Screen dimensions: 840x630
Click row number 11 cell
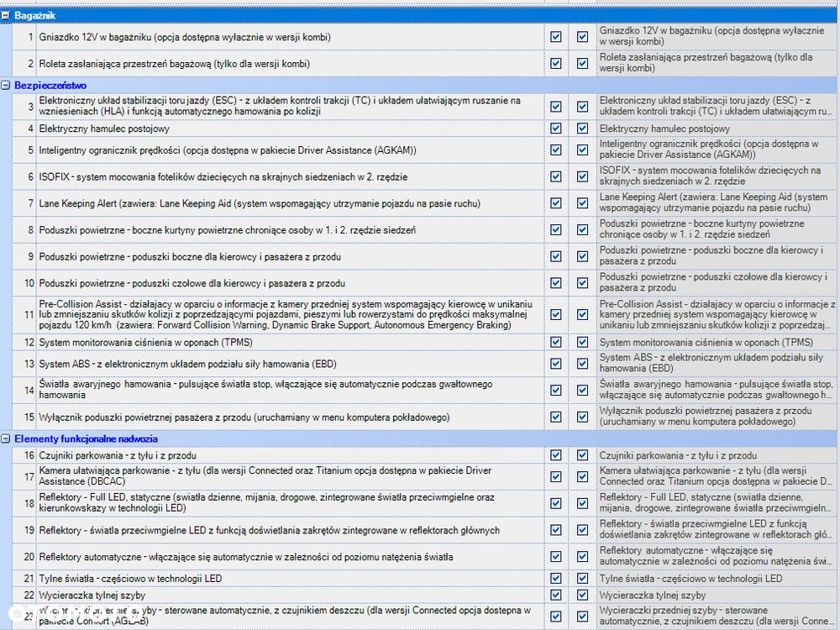[24, 314]
